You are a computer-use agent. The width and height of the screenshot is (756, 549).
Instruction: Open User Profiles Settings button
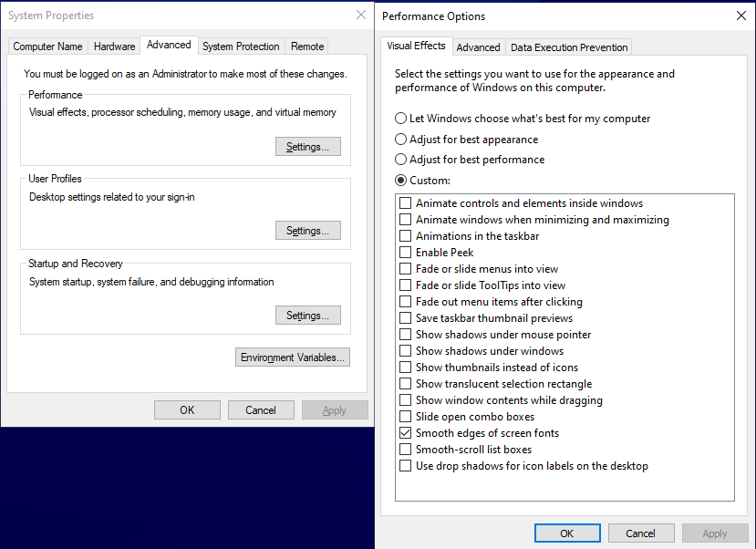(x=308, y=231)
